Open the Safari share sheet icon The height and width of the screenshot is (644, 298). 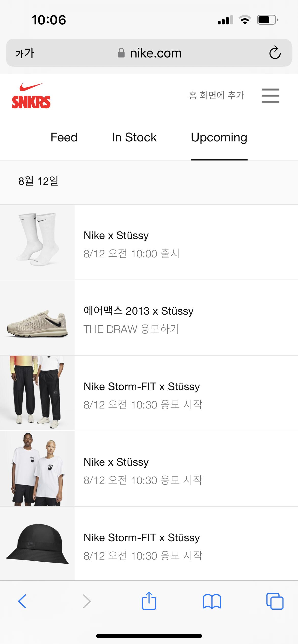(x=149, y=601)
